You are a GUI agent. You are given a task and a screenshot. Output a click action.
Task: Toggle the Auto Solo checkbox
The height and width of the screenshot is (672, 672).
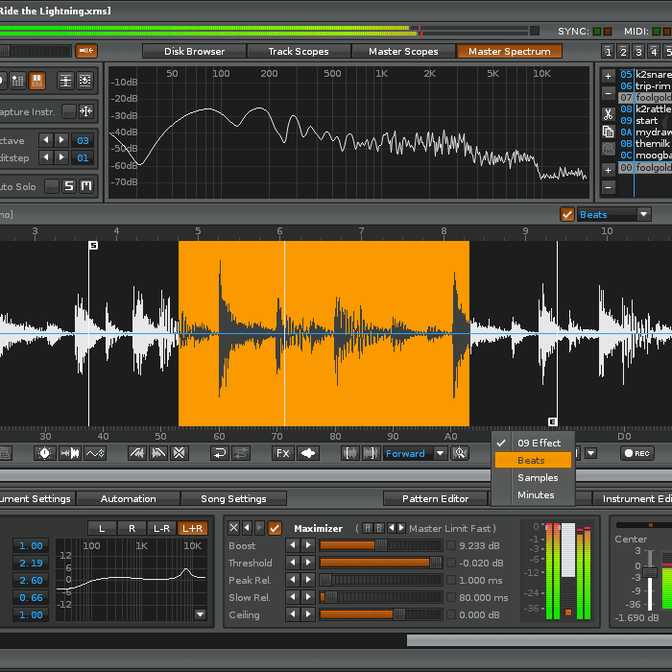pos(52,186)
